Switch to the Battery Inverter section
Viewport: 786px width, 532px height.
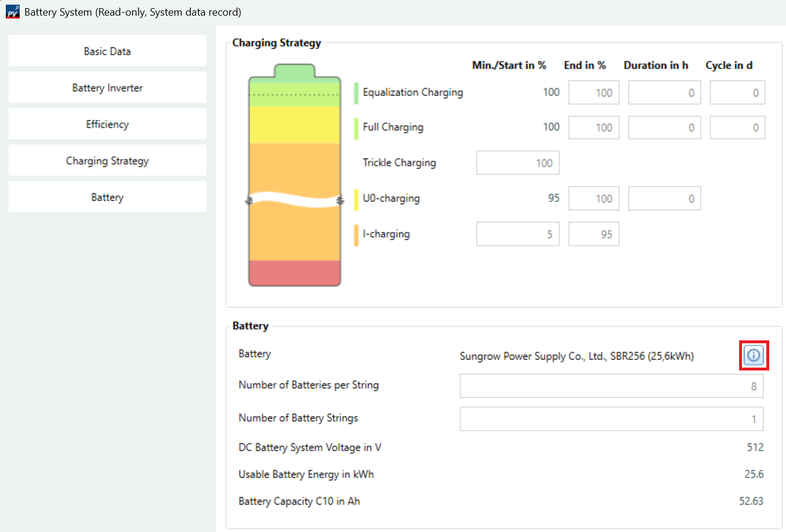coord(107,88)
